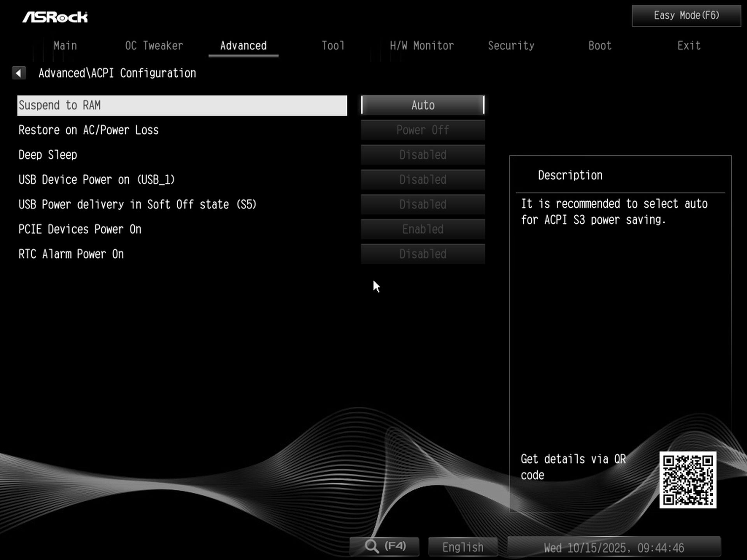The width and height of the screenshot is (747, 560).
Task: Select the Suspend to RAM row
Action: (x=182, y=105)
